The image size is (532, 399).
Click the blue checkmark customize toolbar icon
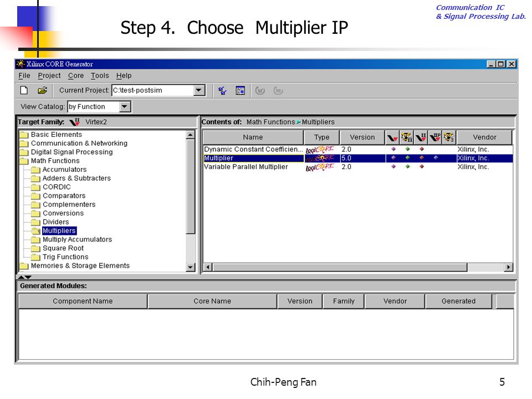coord(223,90)
